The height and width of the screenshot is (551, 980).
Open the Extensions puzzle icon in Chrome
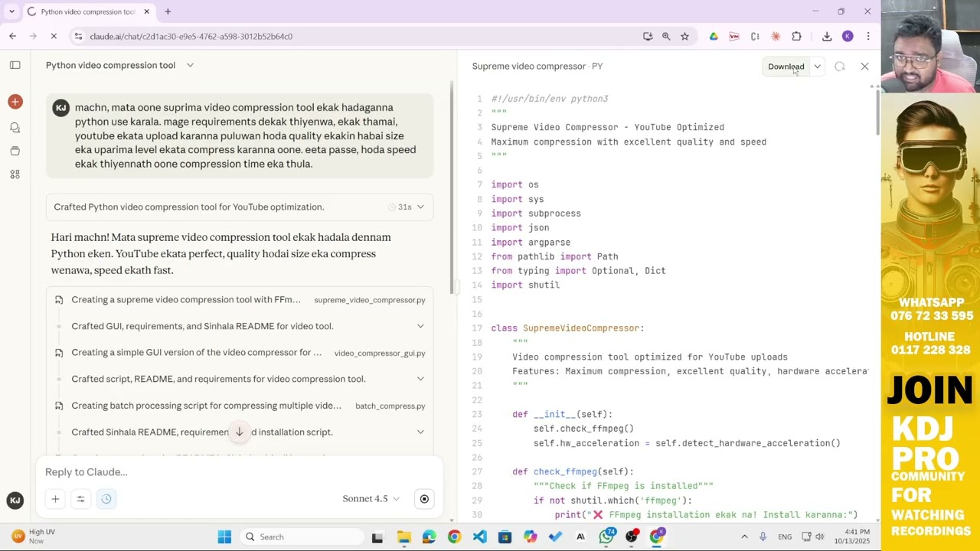coord(796,36)
